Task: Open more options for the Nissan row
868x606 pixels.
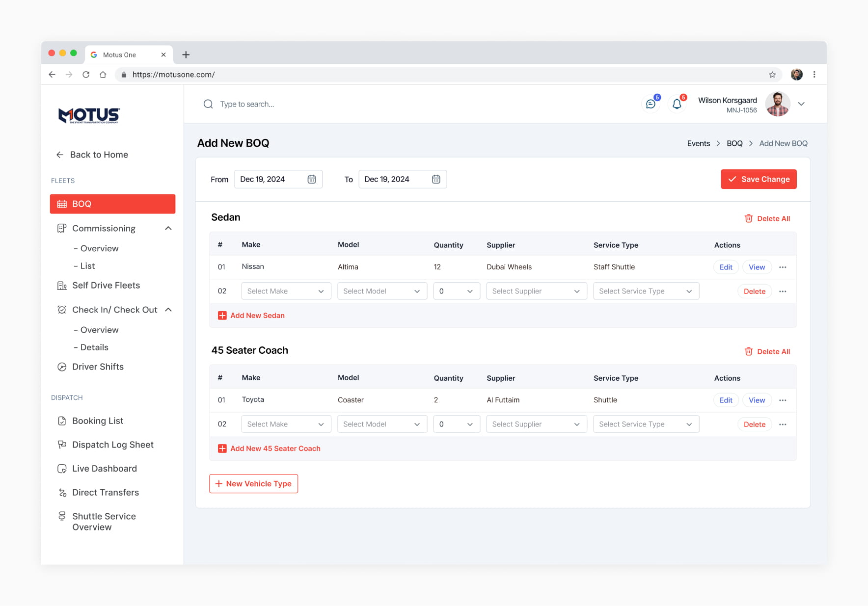Action: click(x=783, y=267)
